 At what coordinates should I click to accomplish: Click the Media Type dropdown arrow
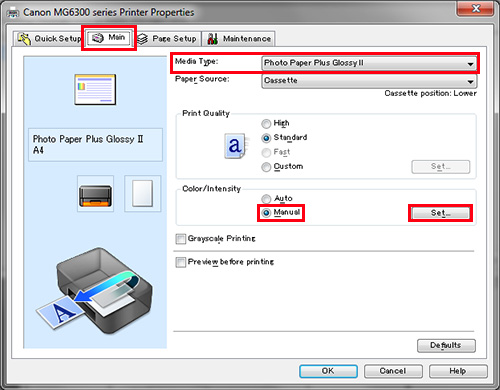click(x=470, y=64)
